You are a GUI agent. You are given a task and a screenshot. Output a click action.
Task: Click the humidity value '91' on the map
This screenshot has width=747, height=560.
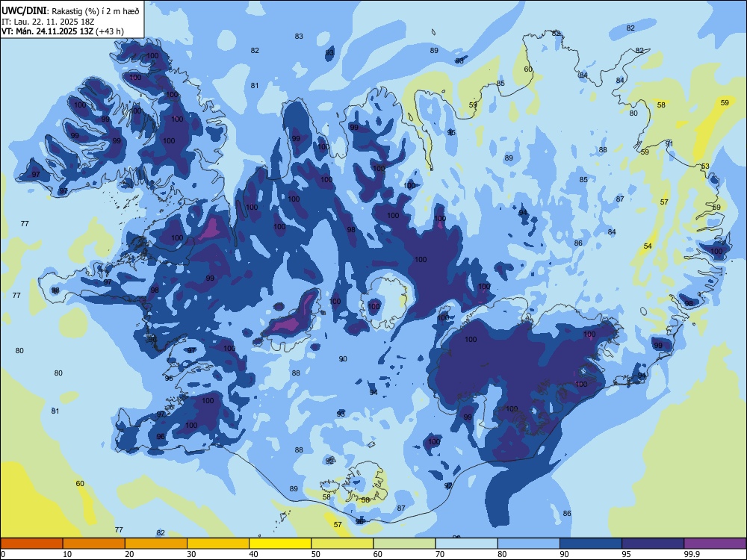point(669,144)
